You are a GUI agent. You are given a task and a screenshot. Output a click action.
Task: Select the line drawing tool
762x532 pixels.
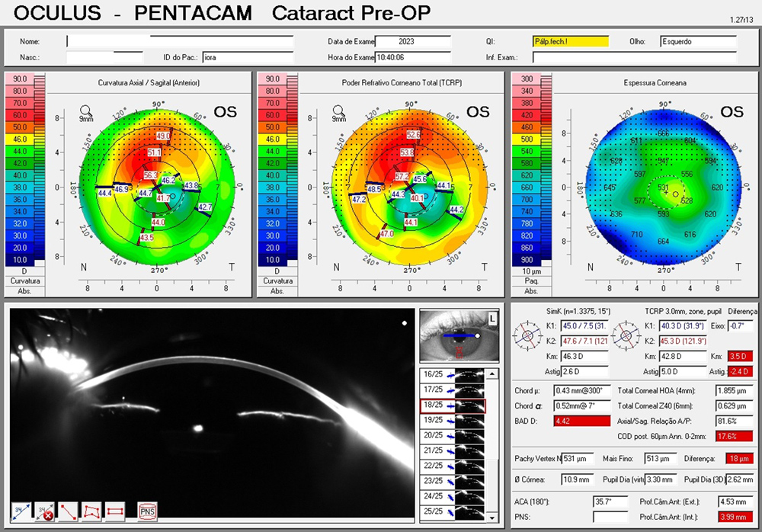point(67,511)
